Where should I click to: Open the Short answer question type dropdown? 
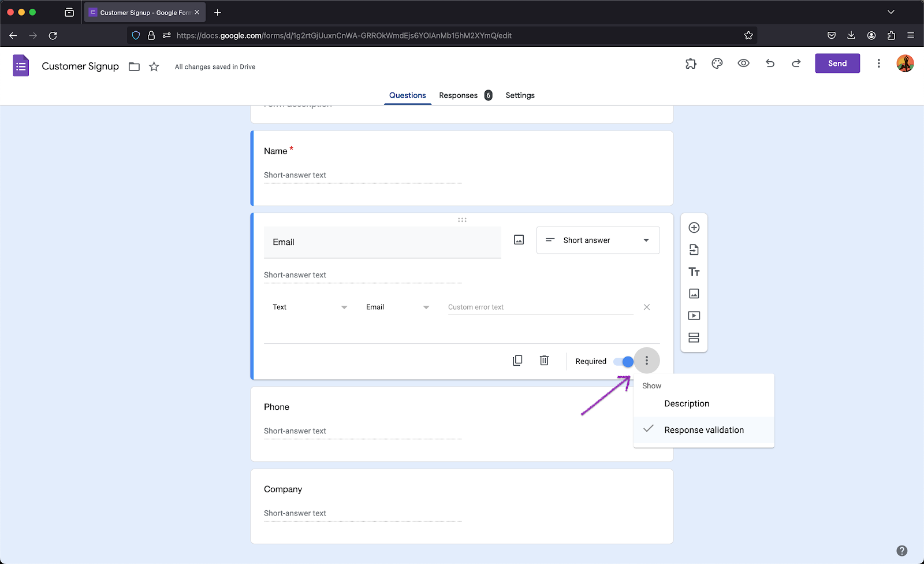tap(598, 240)
